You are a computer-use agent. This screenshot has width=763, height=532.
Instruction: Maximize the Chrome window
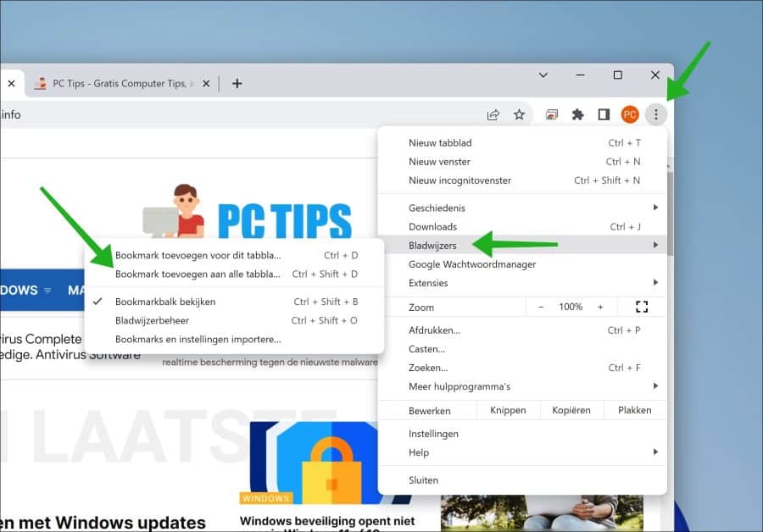(617, 75)
